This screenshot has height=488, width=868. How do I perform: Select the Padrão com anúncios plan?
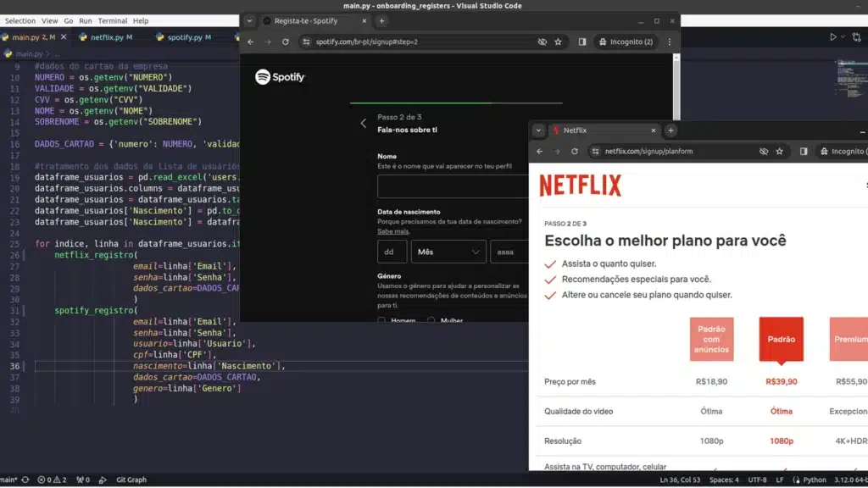click(x=711, y=339)
